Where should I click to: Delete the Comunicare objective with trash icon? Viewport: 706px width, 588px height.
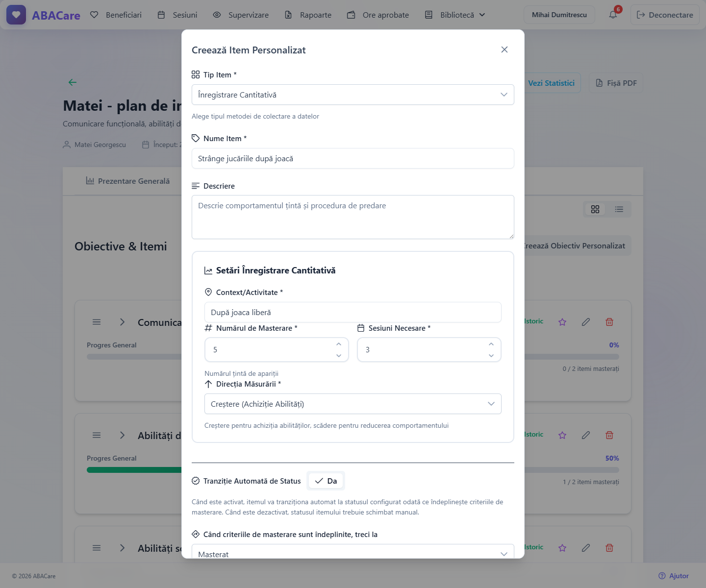609,322
